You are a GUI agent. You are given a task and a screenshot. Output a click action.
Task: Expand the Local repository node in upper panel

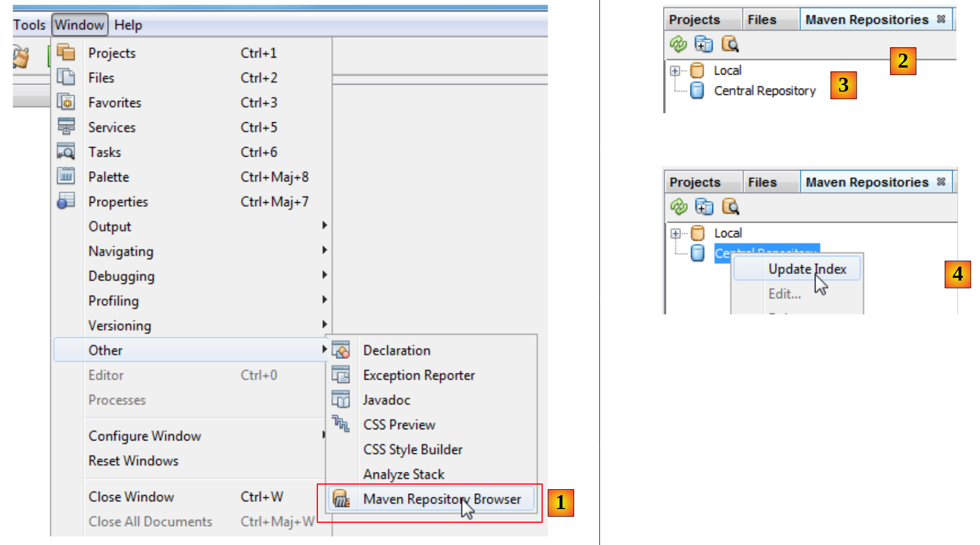tap(675, 71)
